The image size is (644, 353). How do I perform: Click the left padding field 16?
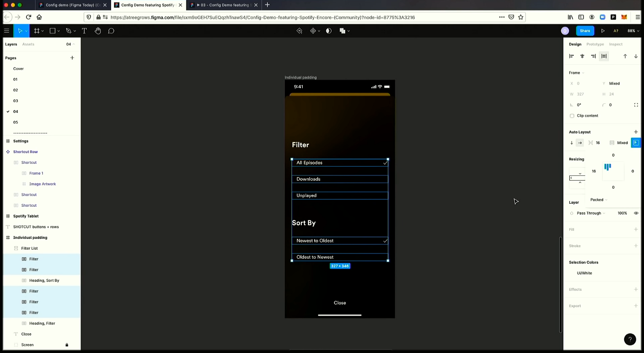pyautogui.click(x=594, y=171)
